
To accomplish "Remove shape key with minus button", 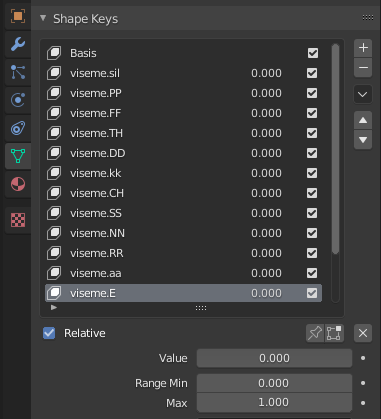I will tap(363, 68).
